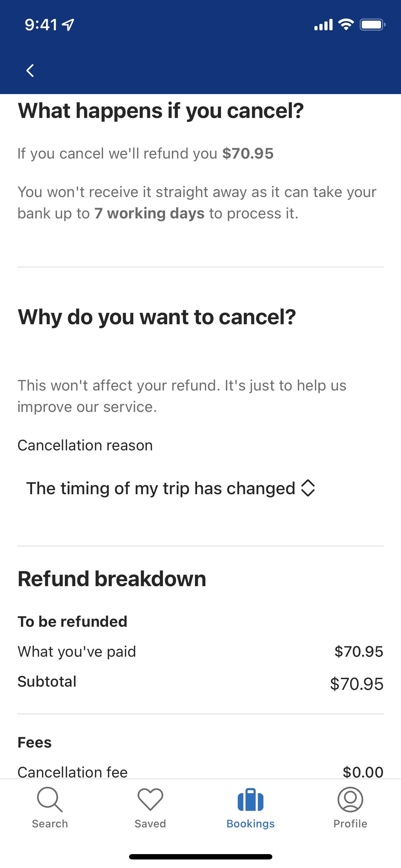Image resolution: width=401 pixels, height=868 pixels.
Task: Tap the Wi-Fi status icon
Action: (345, 25)
